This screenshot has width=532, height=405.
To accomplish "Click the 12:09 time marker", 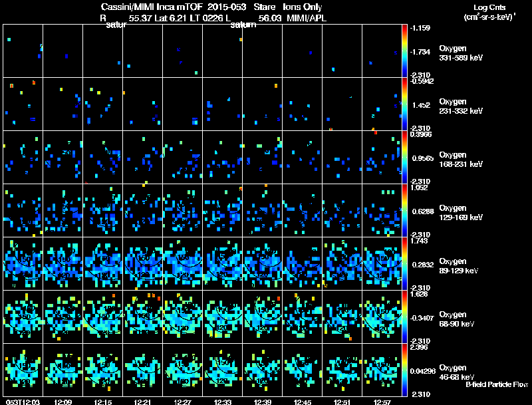I will 63,402.
